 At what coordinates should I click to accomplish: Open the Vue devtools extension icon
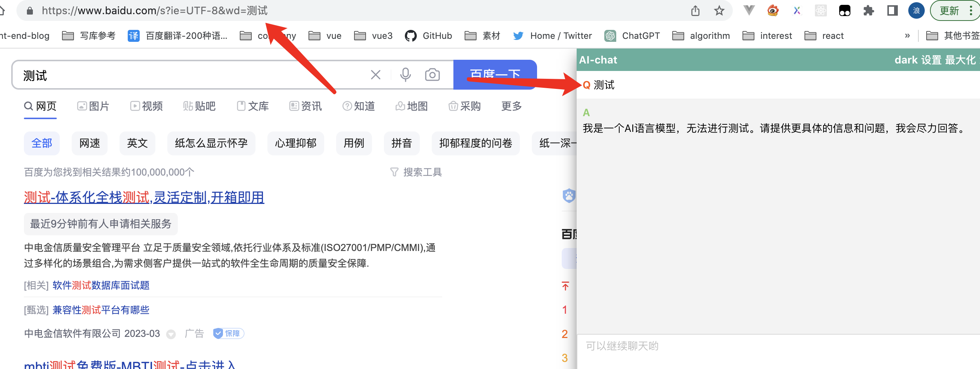pyautogui.click(x=749, y=10)
